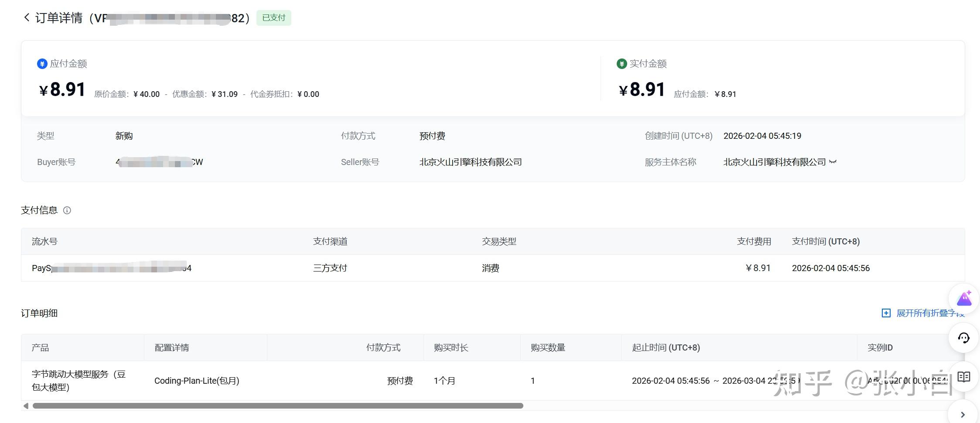Click the scrollbar left arrow under the order table
This screenshot has height=423, width=980.
(26, 406)
